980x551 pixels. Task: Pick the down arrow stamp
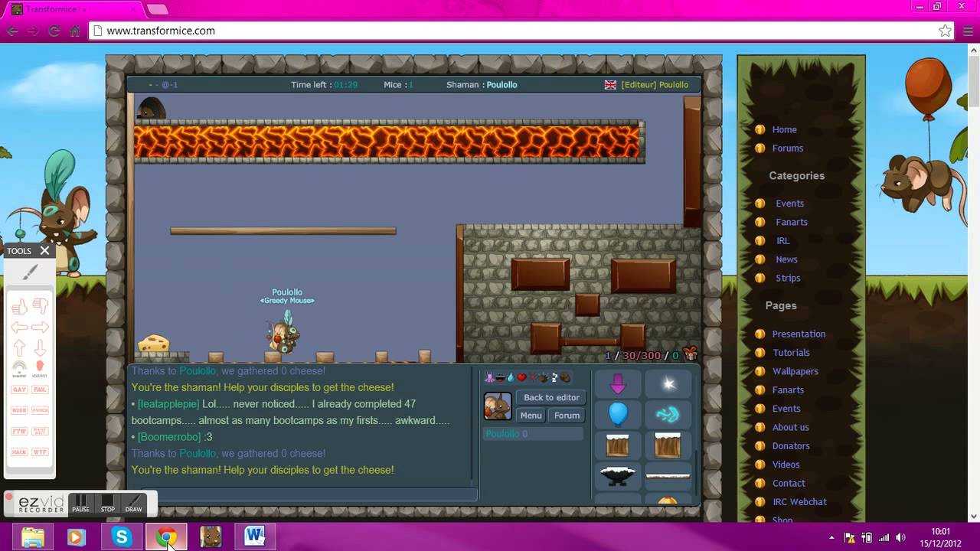(41, 347)
